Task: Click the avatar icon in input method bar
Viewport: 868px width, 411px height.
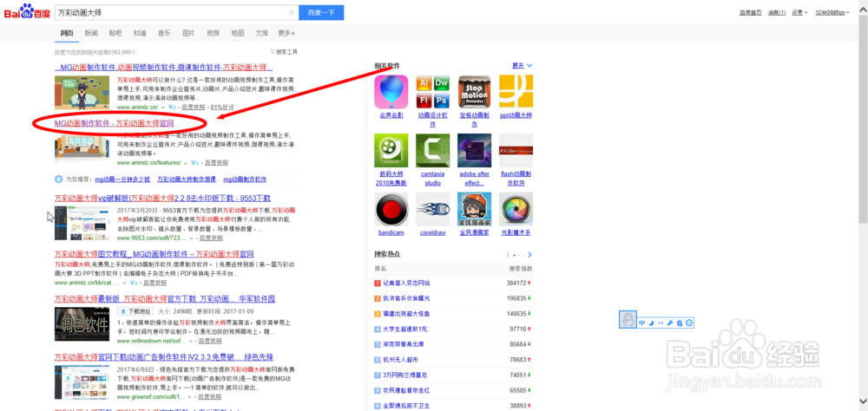Action: pos(628,320)
